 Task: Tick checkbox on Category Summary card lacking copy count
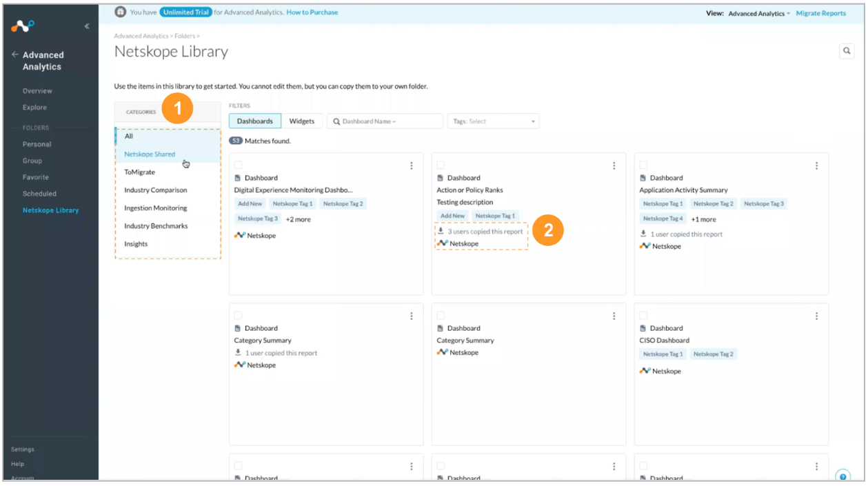441,316
